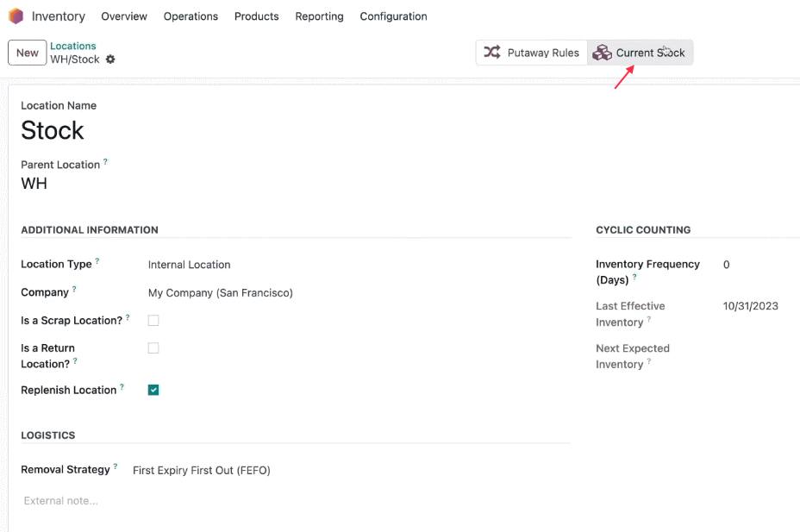800x532 pixels.
Task: Click the External note text area
Action: pos(296,501)
